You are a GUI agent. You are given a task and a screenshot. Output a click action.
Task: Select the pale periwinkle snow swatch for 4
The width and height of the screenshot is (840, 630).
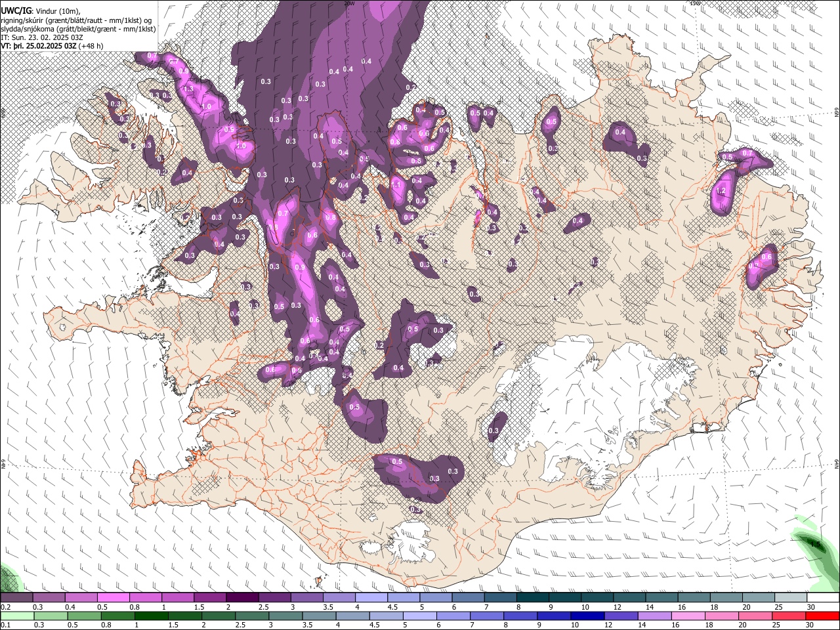pyautogui.click(x=370, y=597)
